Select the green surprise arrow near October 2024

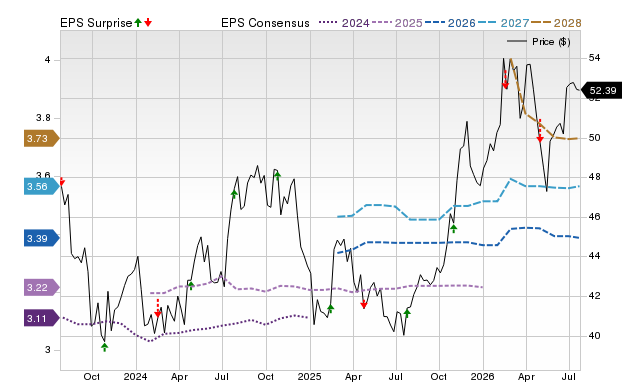pyautogui.click(x=278, y=176)
